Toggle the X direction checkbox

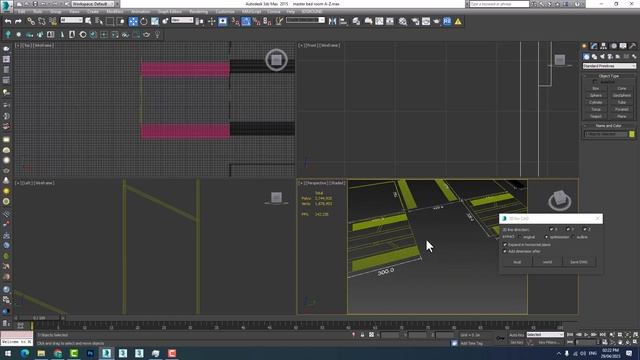(x=551, y=229)
